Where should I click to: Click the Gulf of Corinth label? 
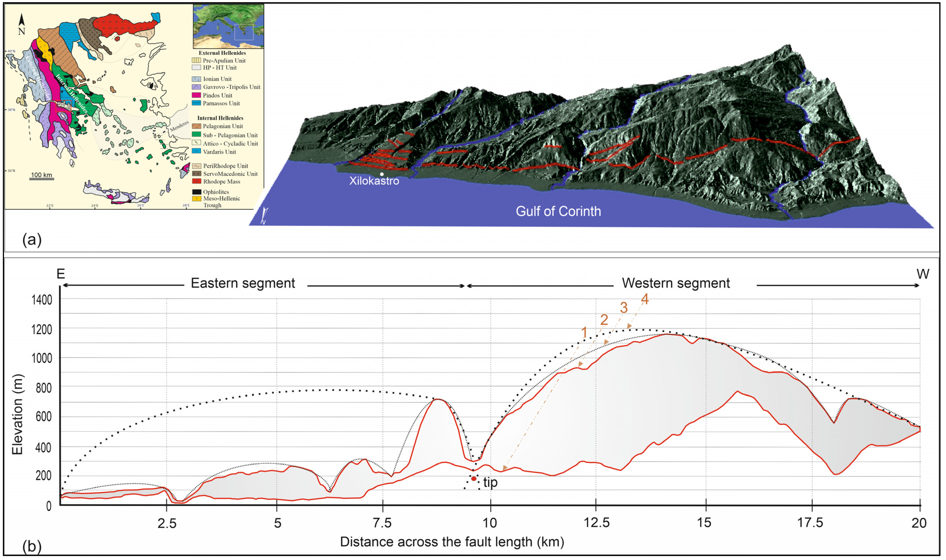pos(558,211)
